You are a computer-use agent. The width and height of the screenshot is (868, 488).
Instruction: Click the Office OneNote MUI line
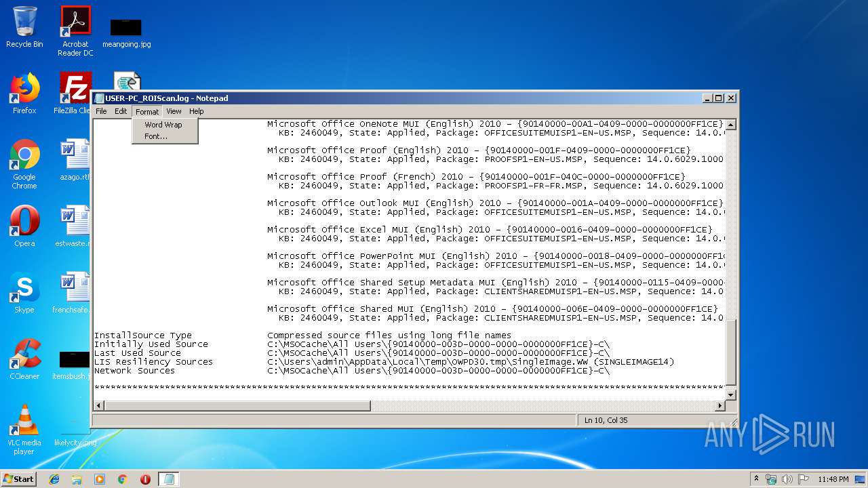495,124
